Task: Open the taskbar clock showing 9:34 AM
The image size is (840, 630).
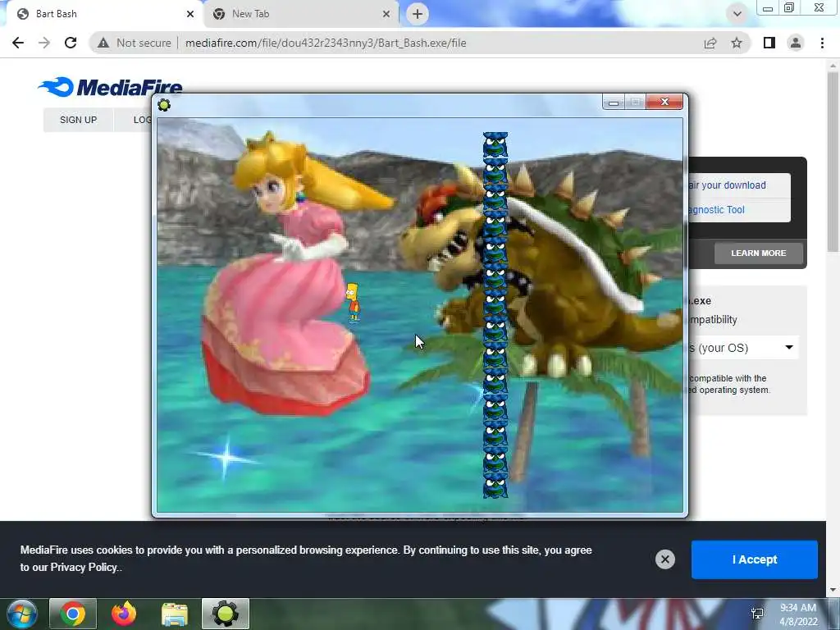Action: tap(798, 614)
